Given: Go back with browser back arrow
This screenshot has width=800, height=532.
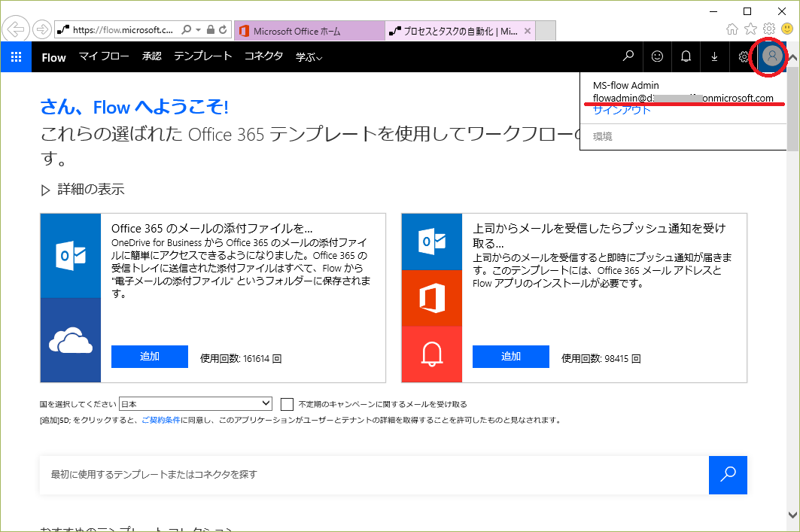Looking at the screenshot, I should click(15, 29).
